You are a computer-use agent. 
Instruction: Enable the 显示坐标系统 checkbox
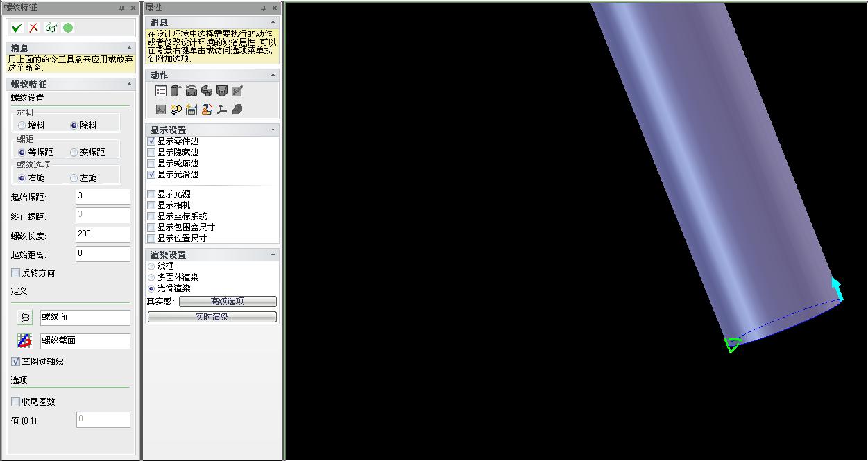pos(152,216)
